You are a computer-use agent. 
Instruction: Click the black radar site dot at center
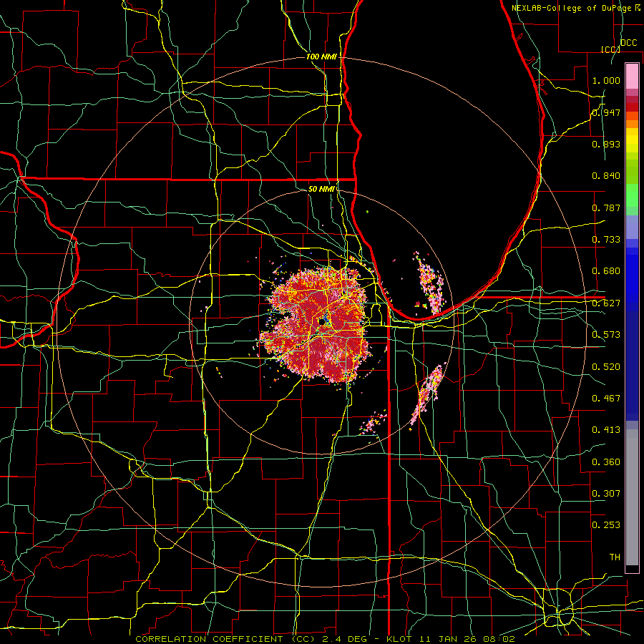click(321, 323)
